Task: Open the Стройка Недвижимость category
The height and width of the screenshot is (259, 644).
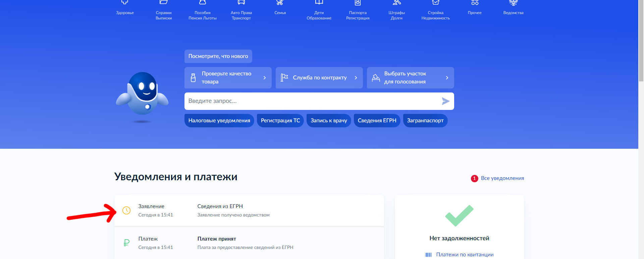Action: point(435,11)
